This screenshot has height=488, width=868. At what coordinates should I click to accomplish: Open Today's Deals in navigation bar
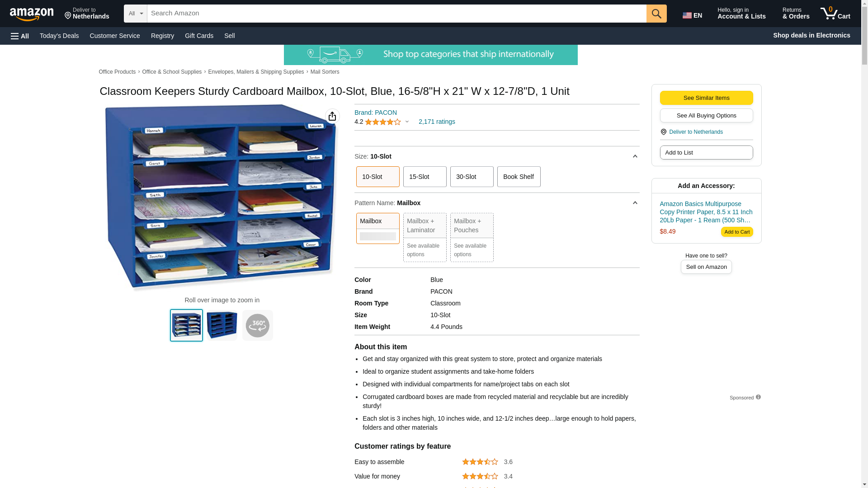59,36
